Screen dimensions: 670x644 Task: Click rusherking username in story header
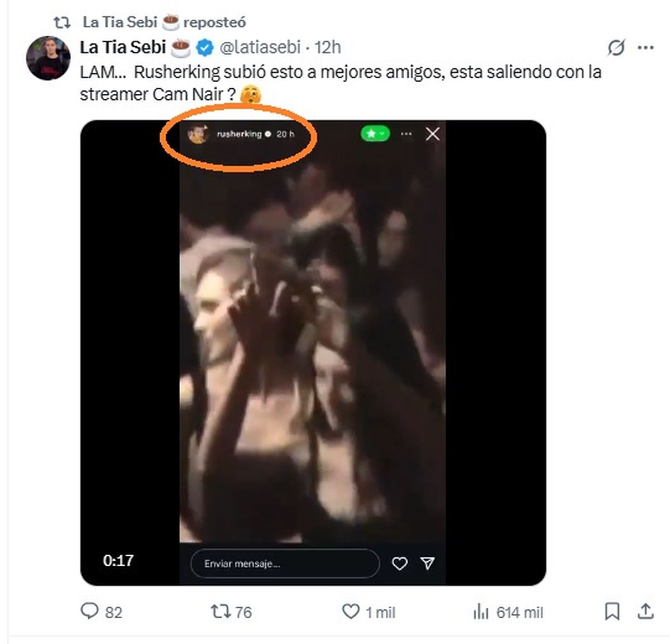(x=239, y=134)
